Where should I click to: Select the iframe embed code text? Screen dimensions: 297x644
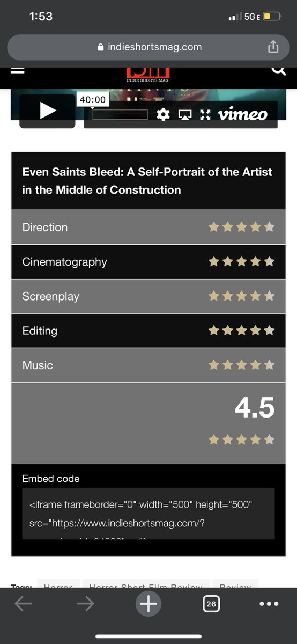point(148,514)
